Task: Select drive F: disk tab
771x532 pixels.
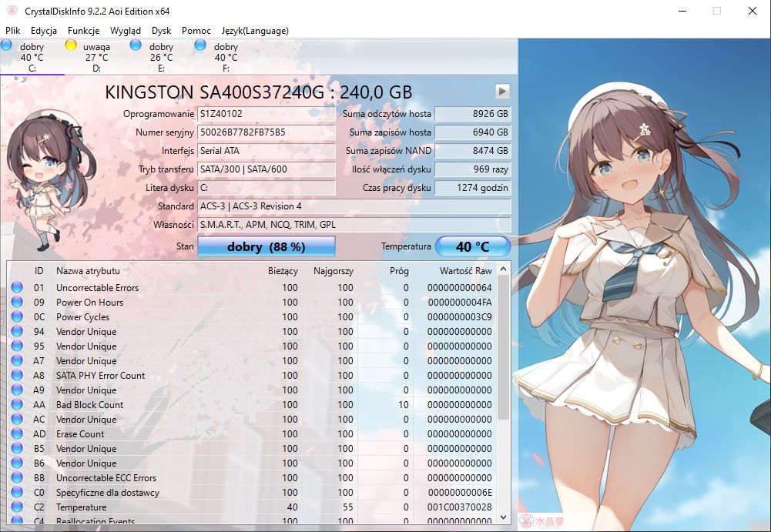Action: (x=226, y=57)
